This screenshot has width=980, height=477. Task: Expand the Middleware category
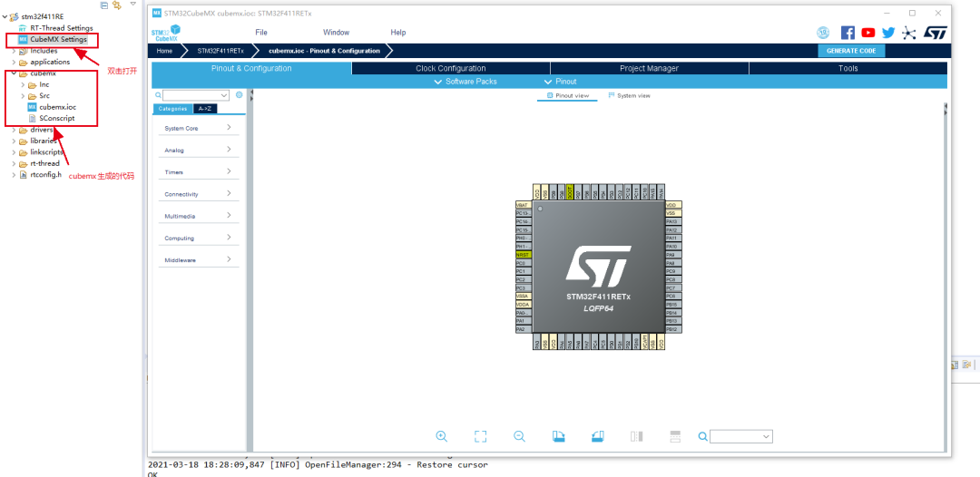click(198, 259)
